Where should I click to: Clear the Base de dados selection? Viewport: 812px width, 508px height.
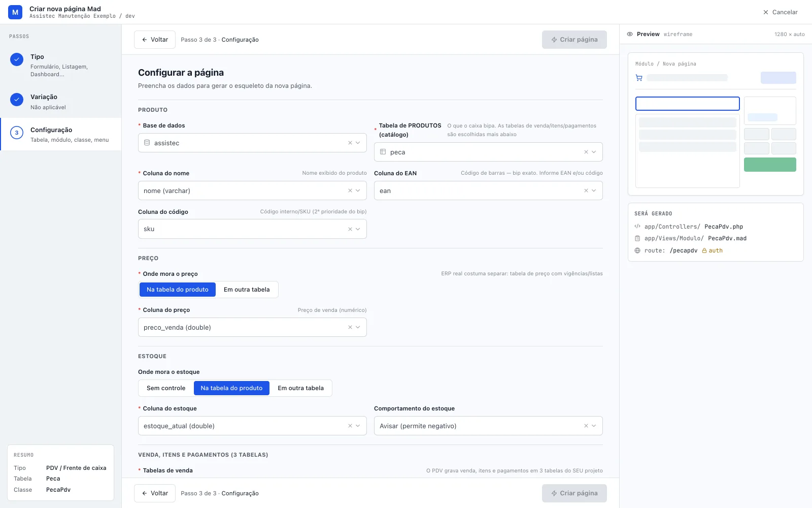pos(350,143)
